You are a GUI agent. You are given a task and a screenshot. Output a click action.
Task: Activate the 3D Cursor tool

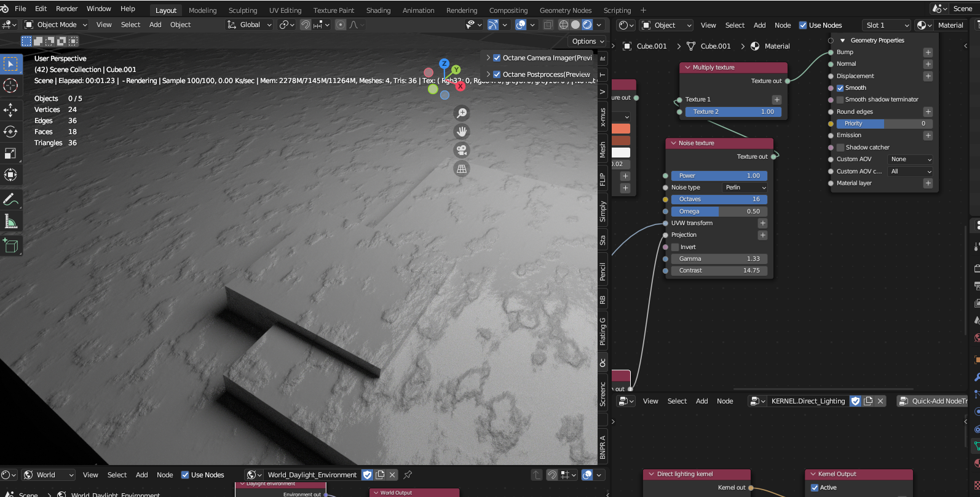coord(11,85)
